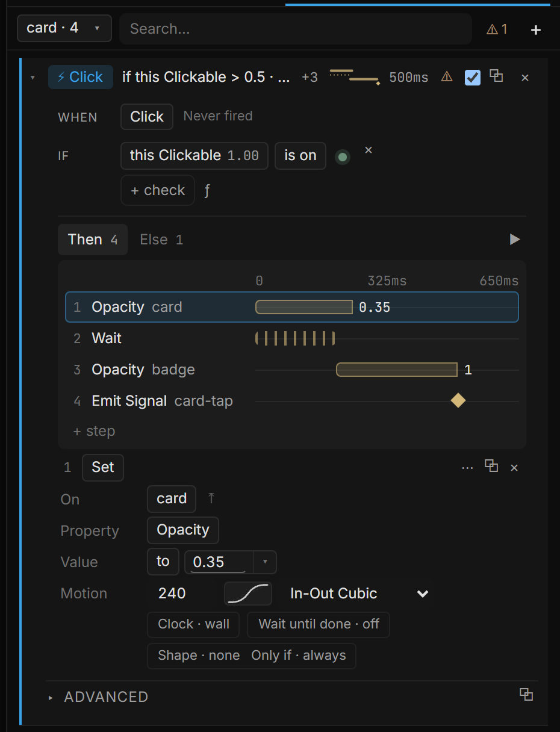The height and width of the screenshot is (732, 560).
Task: Edit the 0.35 value field
Action: tap(219, 562)
